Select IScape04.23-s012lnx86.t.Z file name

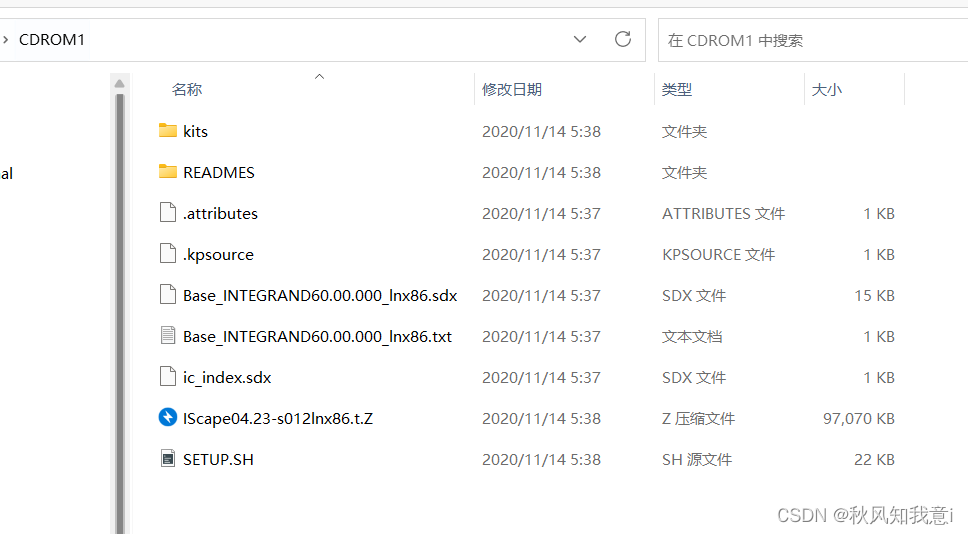pyautogui.click(x=278, y=419)
